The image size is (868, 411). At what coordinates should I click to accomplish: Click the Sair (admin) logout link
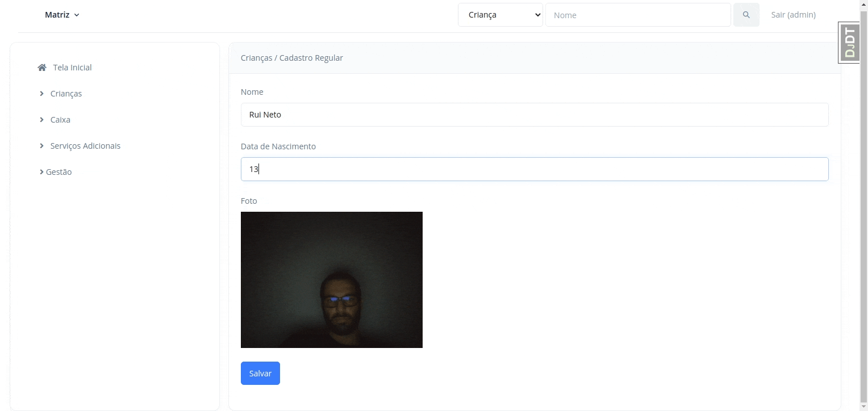[x=793, y=15]
